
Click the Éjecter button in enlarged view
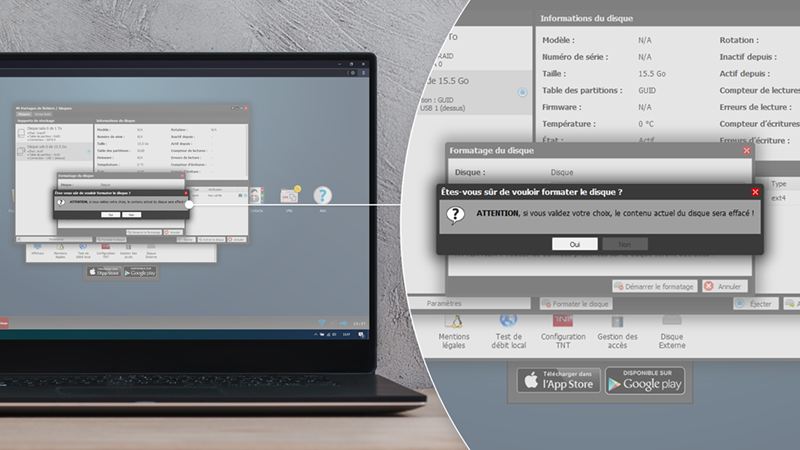[756, 304]
